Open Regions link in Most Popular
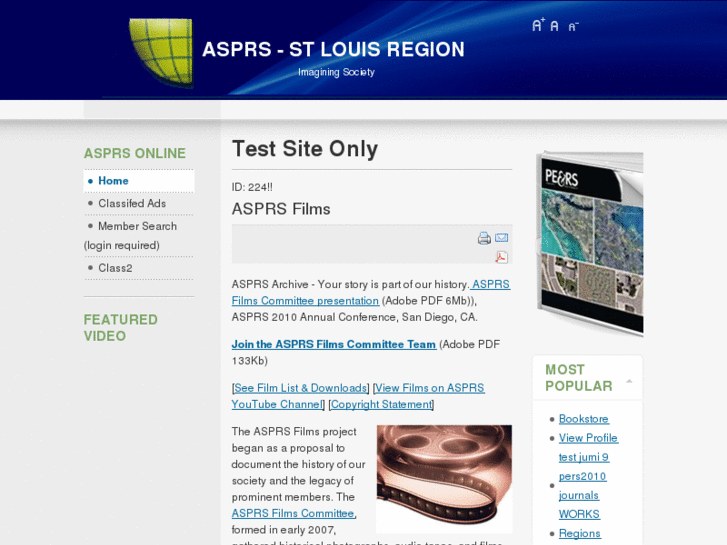The image size is (727, 545). pyautogui.click(x=580, y=534)
